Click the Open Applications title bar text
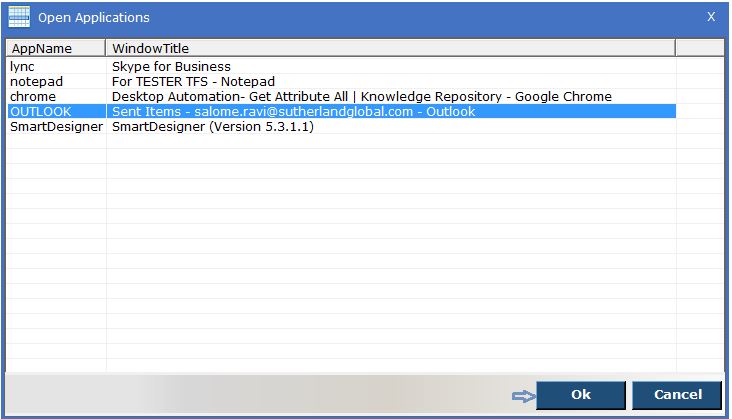This screenshot has height=419, width=732. [x=94, y=17]
